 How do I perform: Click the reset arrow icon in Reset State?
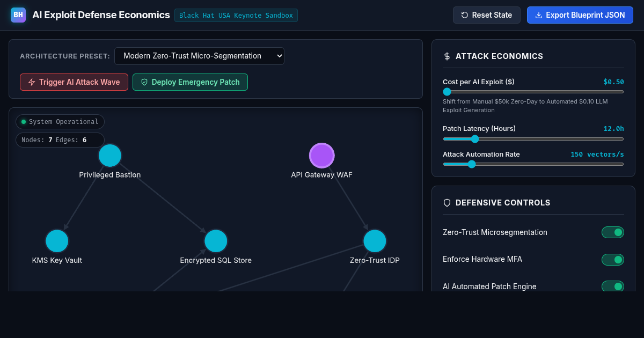[x=465, y=15]
